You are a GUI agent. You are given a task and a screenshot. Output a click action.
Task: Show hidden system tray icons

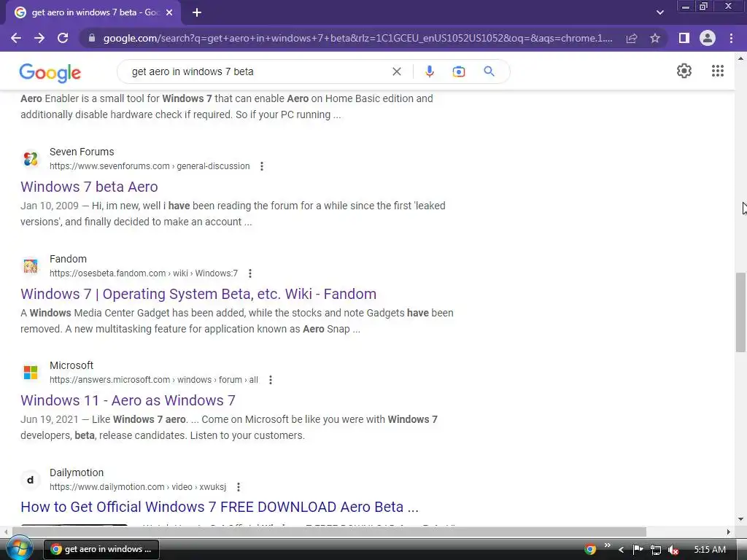[622, 550]
